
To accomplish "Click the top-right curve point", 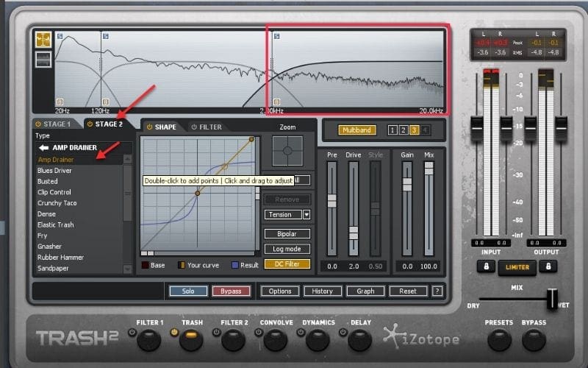I will (x=251, y=139).
